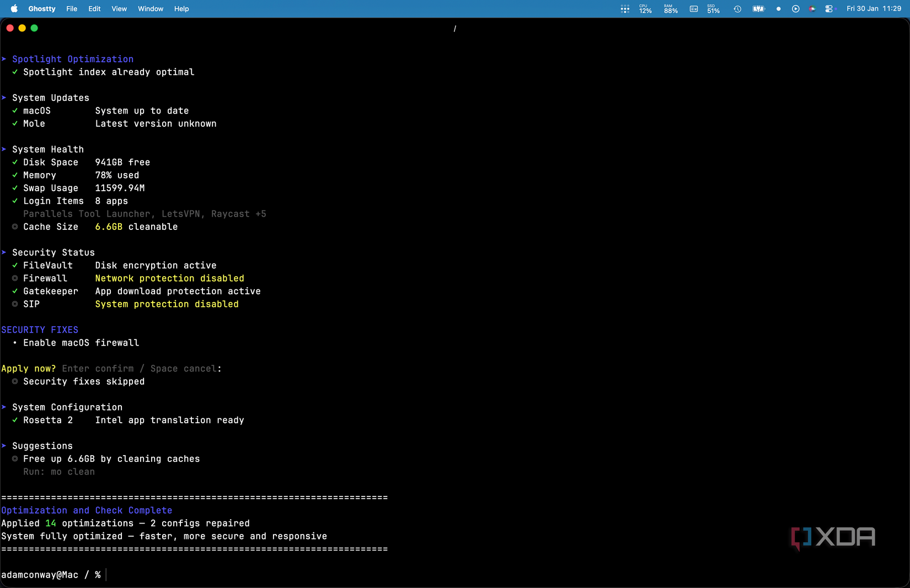The width and height of the screenshot is (910, 588).
Task: Click the 'Swap Usage' label
Action: click(x=51, y=188)
